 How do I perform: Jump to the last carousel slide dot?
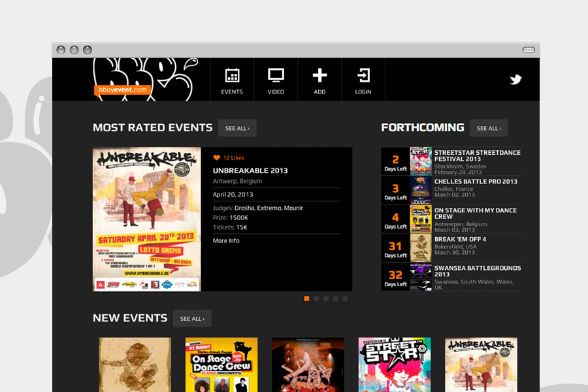point(345,299)
